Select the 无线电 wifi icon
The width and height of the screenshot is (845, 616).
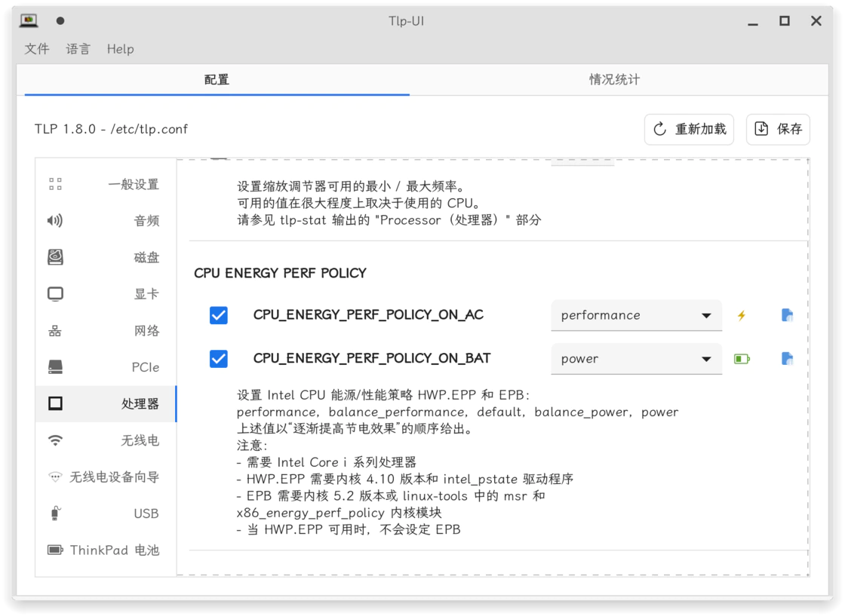point(55,440)
